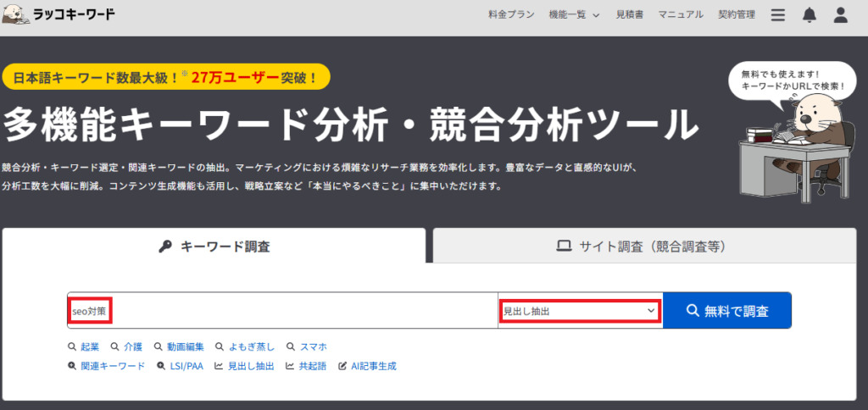The height and width of the screenshot is (410, 868).
Task: Select sample keyword 介護
Action: click(x=127, y=347)
